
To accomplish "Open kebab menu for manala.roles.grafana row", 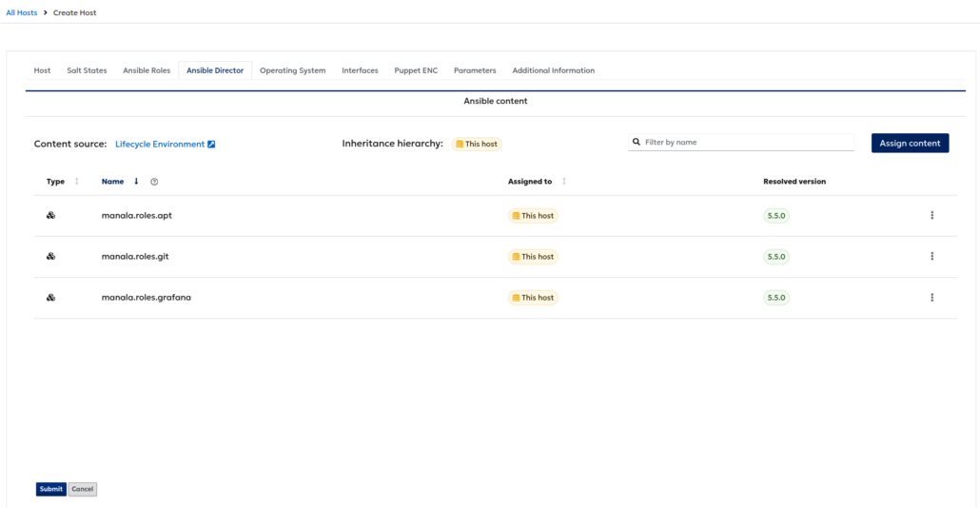I will click(931, 298).
